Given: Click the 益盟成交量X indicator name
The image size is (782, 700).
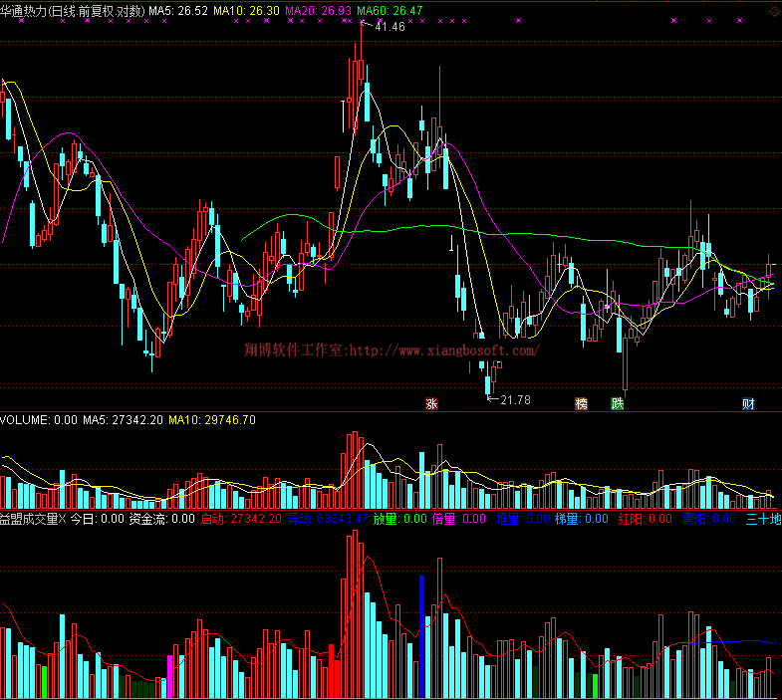Looking at the screenshot, I should coord(33,519).
